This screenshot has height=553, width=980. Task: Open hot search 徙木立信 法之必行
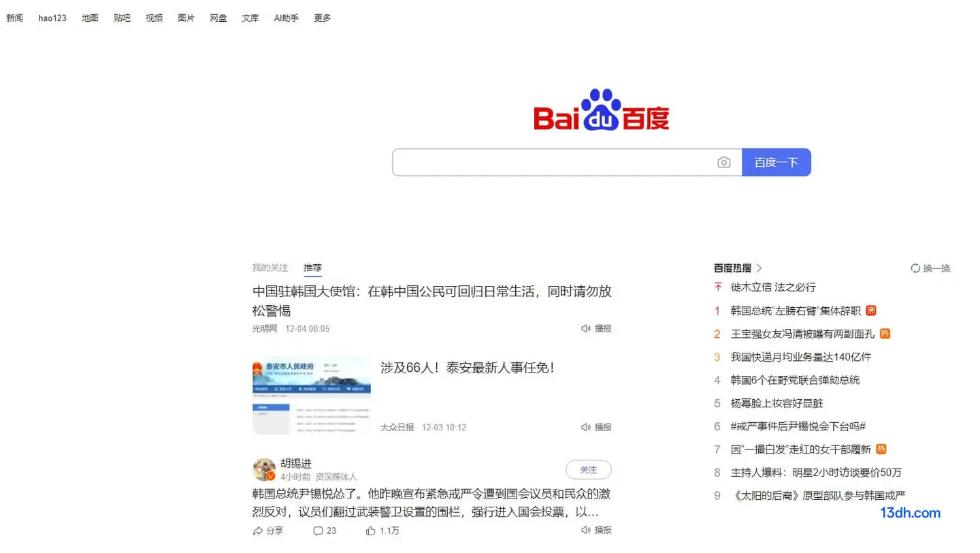[773, 287]
